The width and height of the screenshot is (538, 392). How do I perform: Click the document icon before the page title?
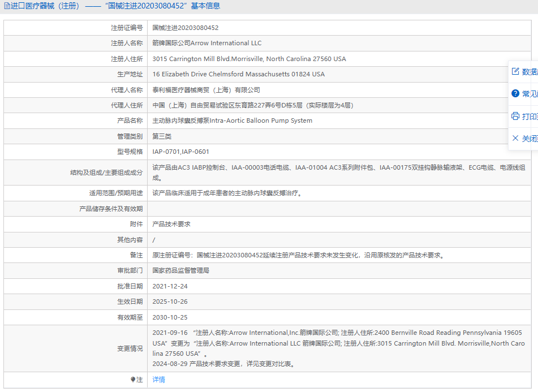tap(7, 6)
